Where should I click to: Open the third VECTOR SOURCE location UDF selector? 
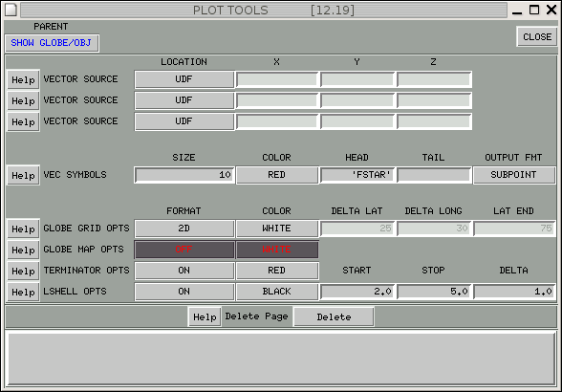pyautogui.click(x=184, y=121)
